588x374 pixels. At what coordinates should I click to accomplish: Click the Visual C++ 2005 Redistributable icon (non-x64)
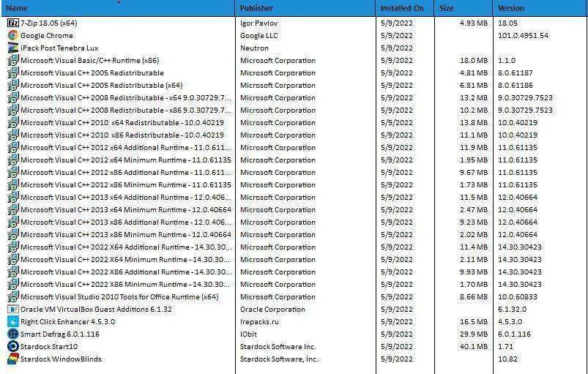click(x=13, y=72)
